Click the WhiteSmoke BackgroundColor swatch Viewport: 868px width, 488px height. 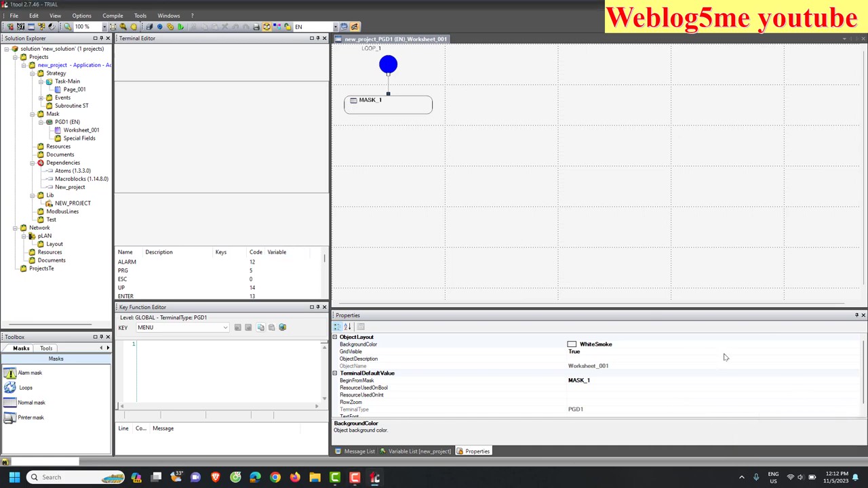pyautogui.click(x=572, y=344)
